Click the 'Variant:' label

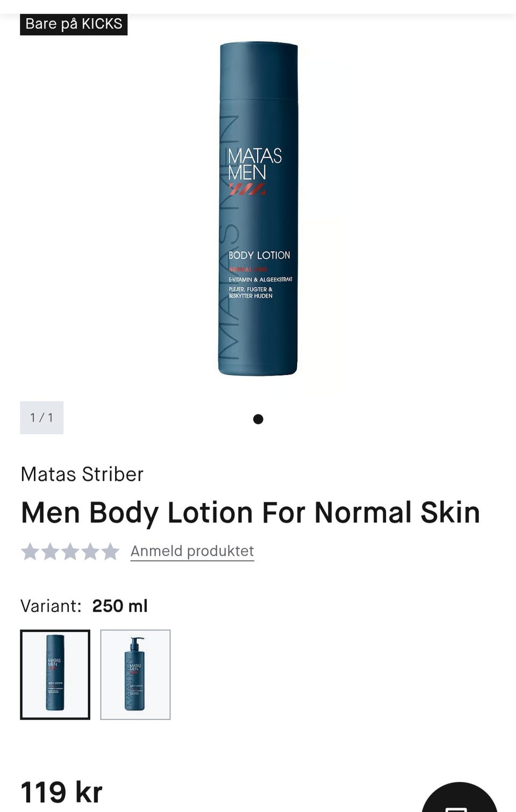pyautogui.click(x=51, y=606)
